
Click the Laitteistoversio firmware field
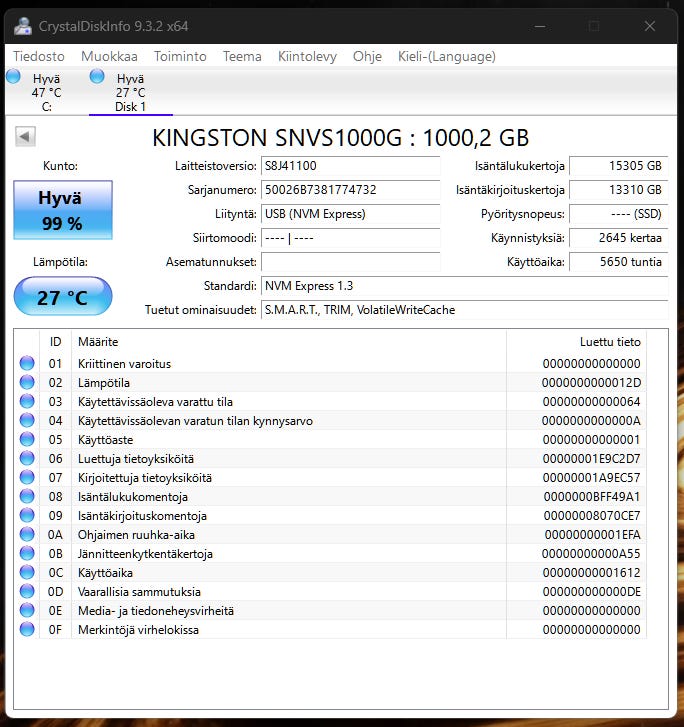[x=351, y=166]
